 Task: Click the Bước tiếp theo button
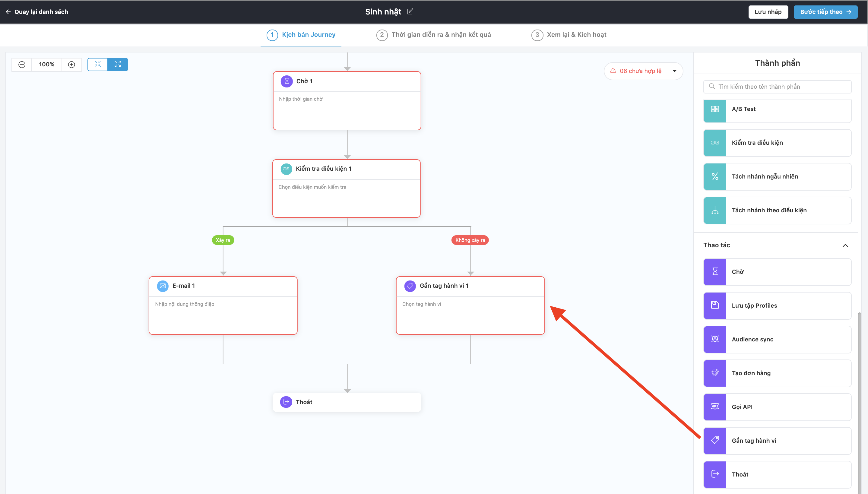[x=825, y=12]
